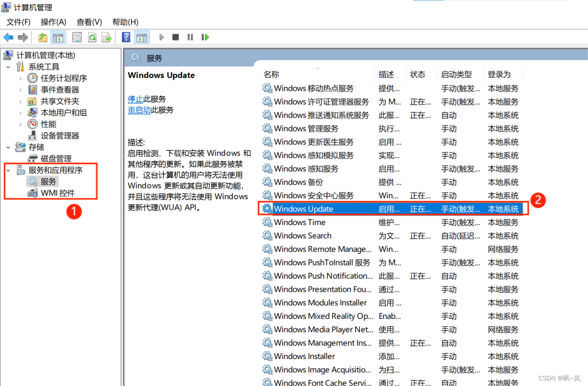Click the Back arrow toolbar icon
Image resolution: width=588 pixels, height=386 pixels.
(x=8, y=37)
